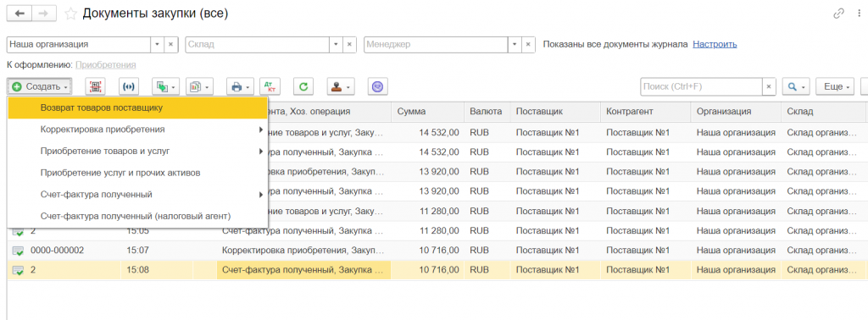Choose Счет-фактура полученный (налоговый агент)
The image size is (868, 320).
coord(137,216)
